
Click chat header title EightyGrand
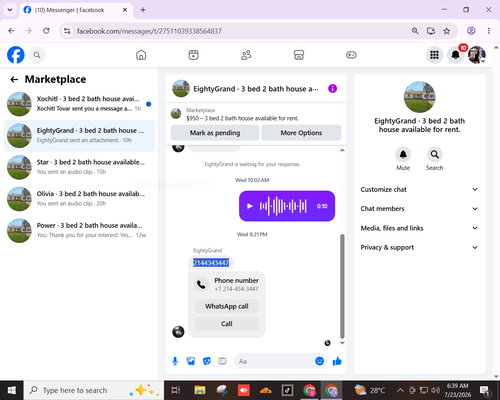pyautogui.click(x=256, y=89)
